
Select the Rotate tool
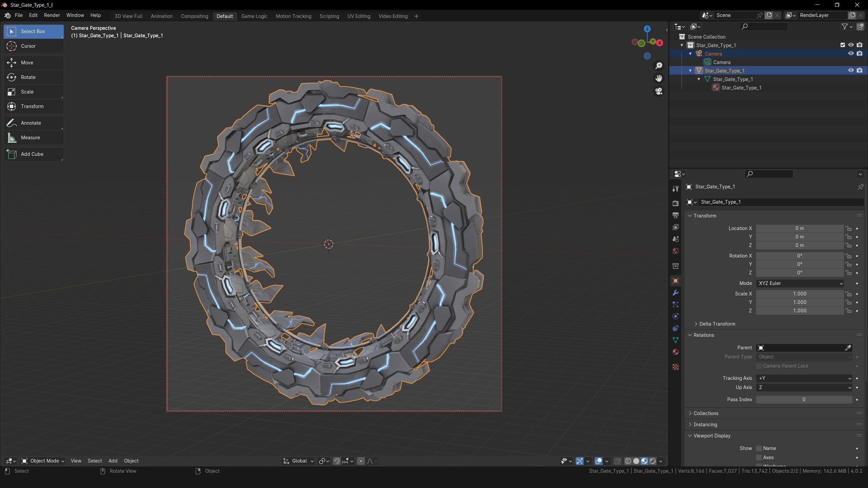pyautogui.click(x=28, y=77)
